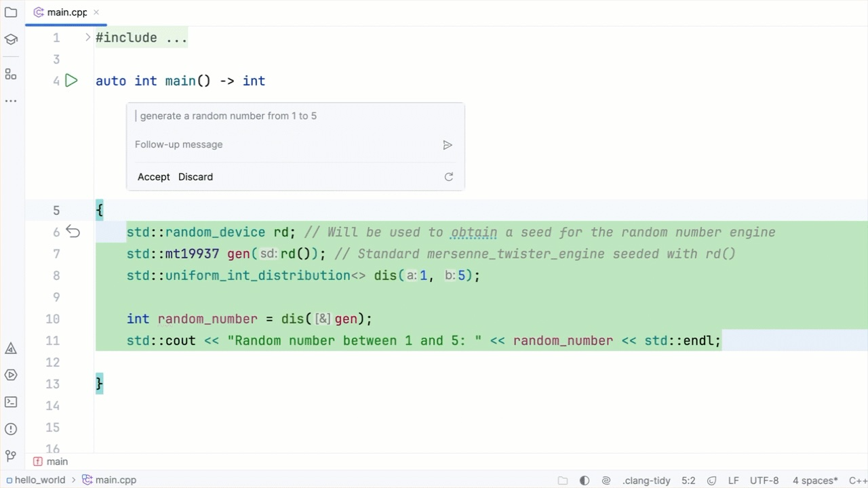Open the Git version control panel

pos(11,456)
